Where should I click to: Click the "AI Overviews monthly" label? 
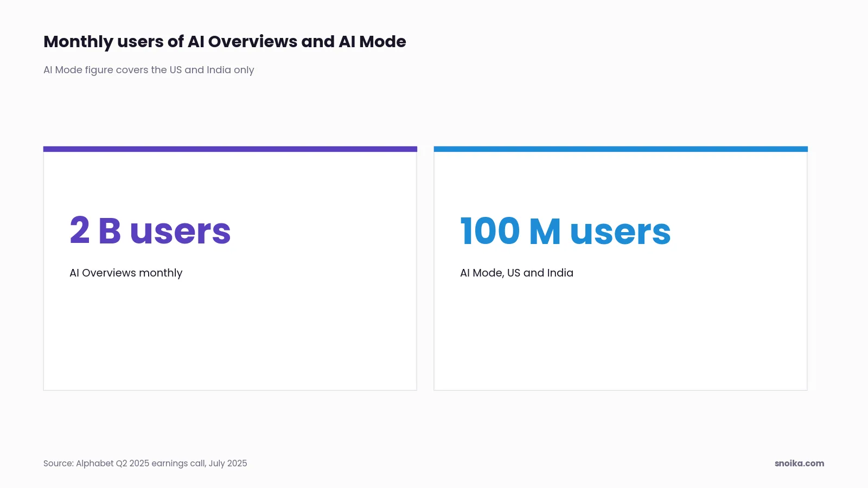[x=126, y=273]
